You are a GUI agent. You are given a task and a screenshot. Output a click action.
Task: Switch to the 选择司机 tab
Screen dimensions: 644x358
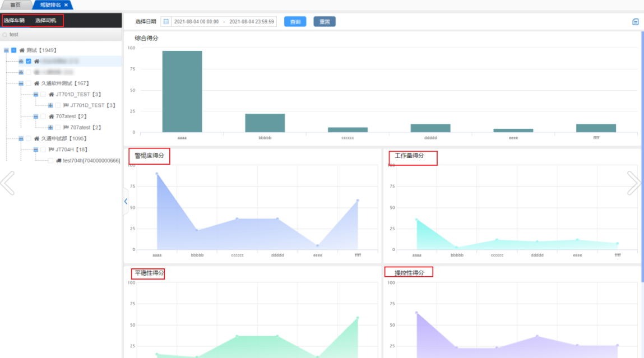point(45,21)
